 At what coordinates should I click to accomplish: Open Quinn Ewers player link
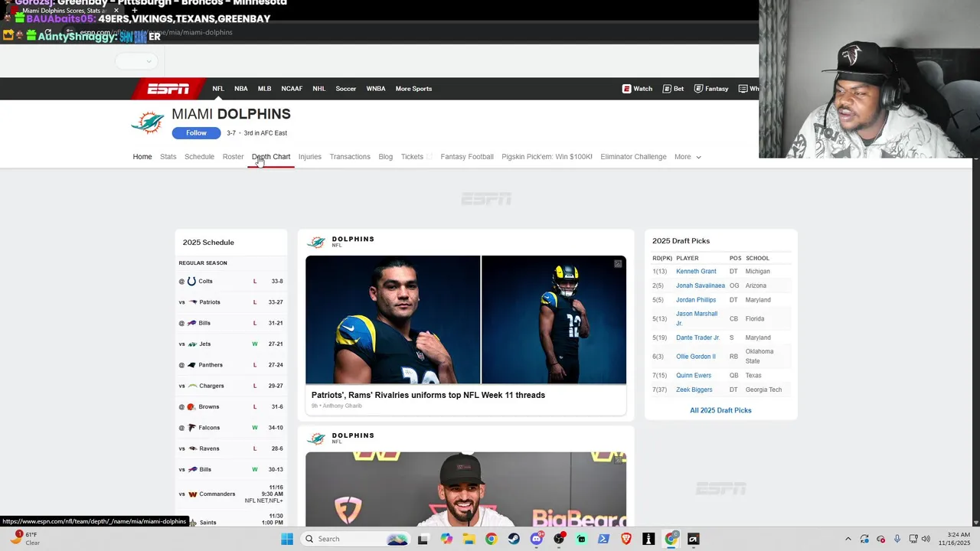(694, 376)
